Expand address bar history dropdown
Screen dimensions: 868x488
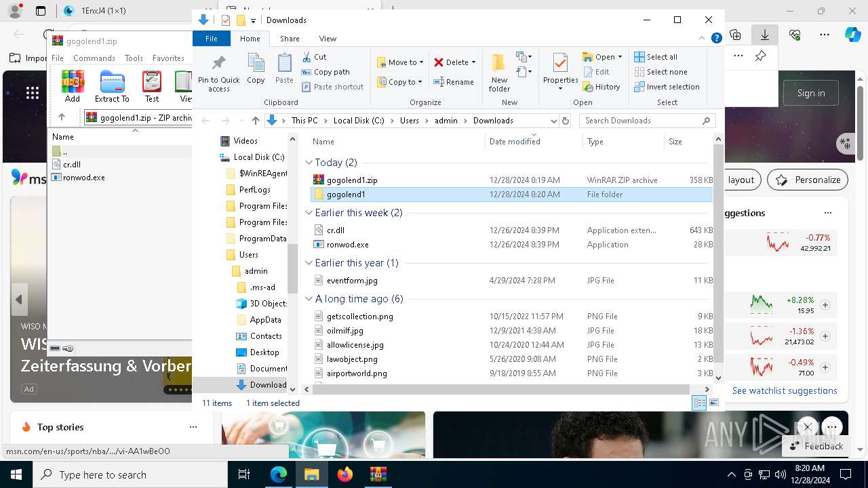click(x=553, y=121)
